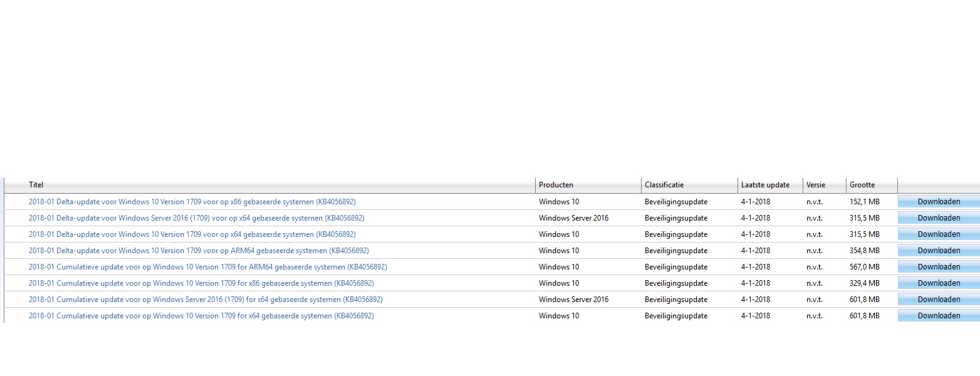Download Delta-update Windows 10 x64 315,5 MB
The image size is (980, 376).
pyautogui.click(x=939, y=234)
